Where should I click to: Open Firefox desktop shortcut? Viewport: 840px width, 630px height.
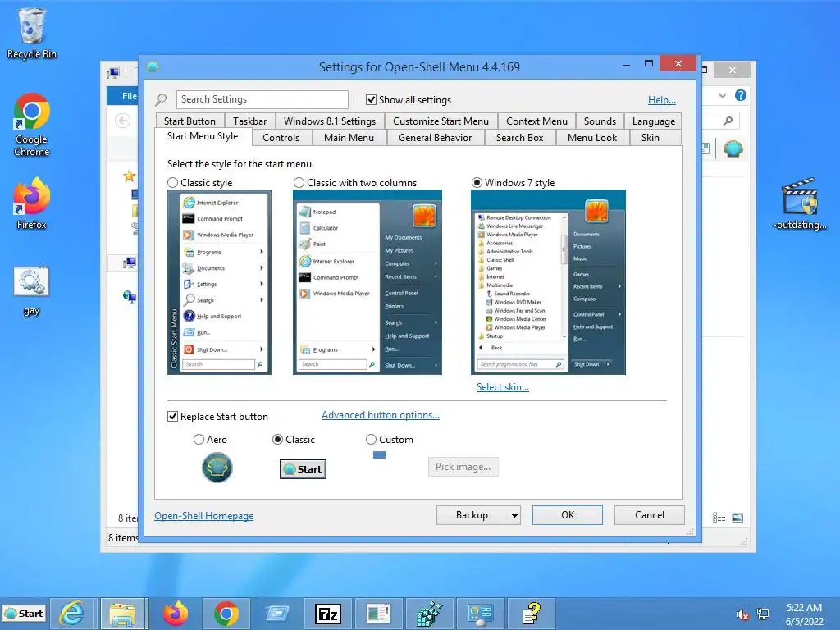32,203
